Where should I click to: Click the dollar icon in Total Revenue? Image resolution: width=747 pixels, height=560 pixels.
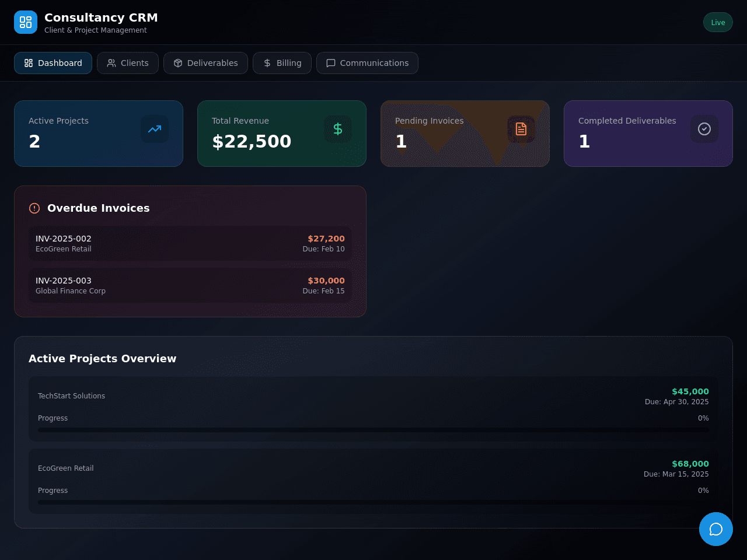pos(338,129)
